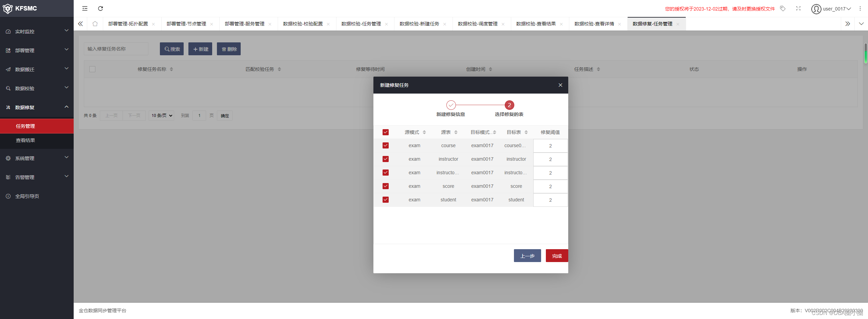Click the 系统管理 gear icon

pos(8,158)
